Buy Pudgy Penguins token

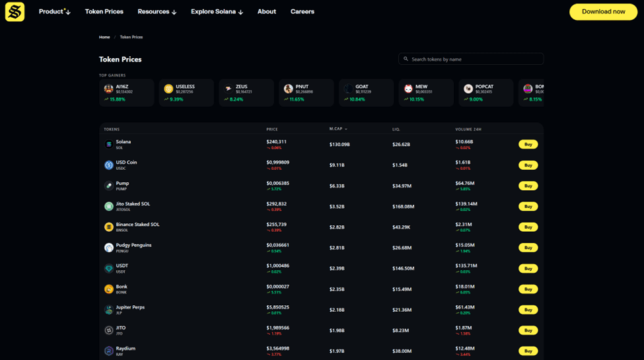(528, 248)
